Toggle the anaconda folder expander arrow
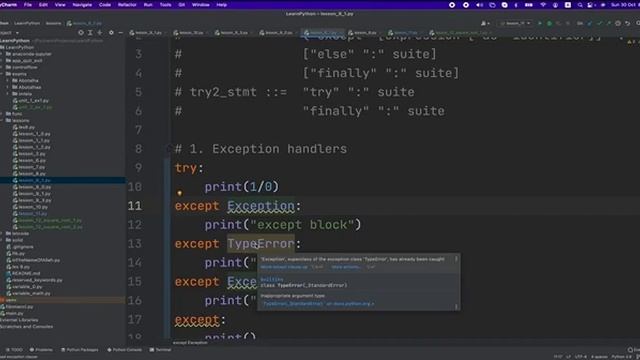The image size is (640, 360). tap(2, 54)
